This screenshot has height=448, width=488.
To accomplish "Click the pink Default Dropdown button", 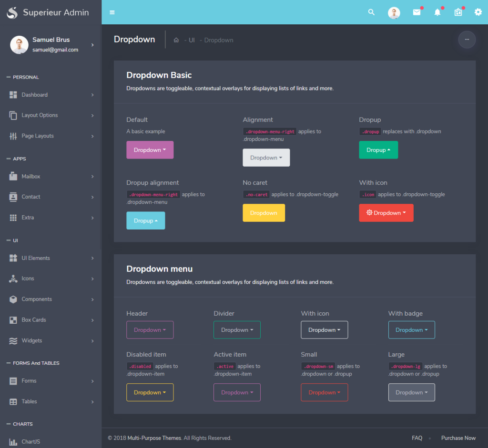I will (x=150, y=149).
